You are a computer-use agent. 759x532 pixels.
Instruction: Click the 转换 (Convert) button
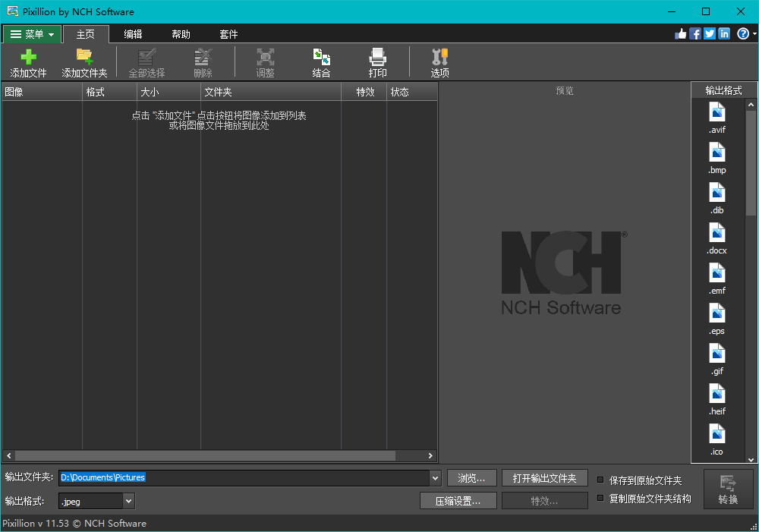728,489
